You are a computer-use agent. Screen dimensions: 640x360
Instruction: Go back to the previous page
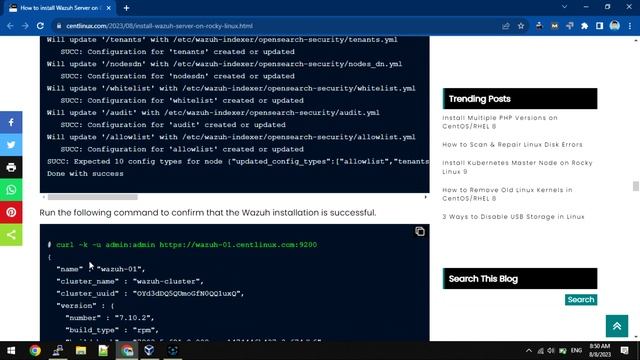[10, 26]
